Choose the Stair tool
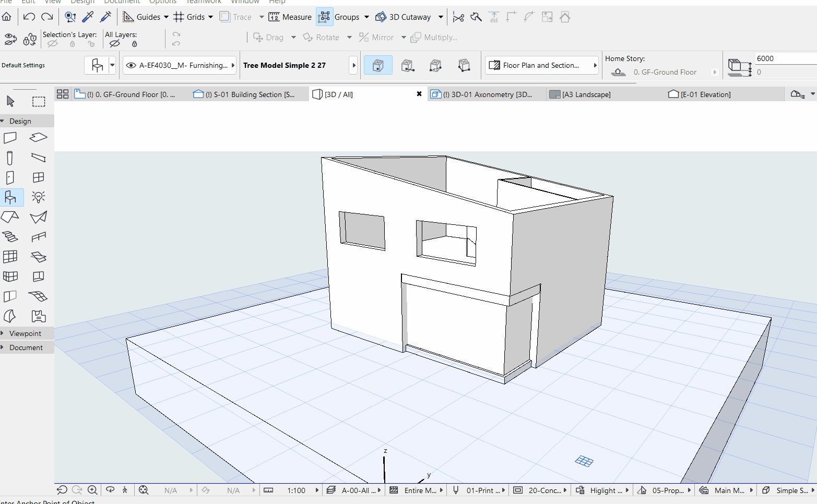This screenshot has width=817, height=504. tap(10, 237)
